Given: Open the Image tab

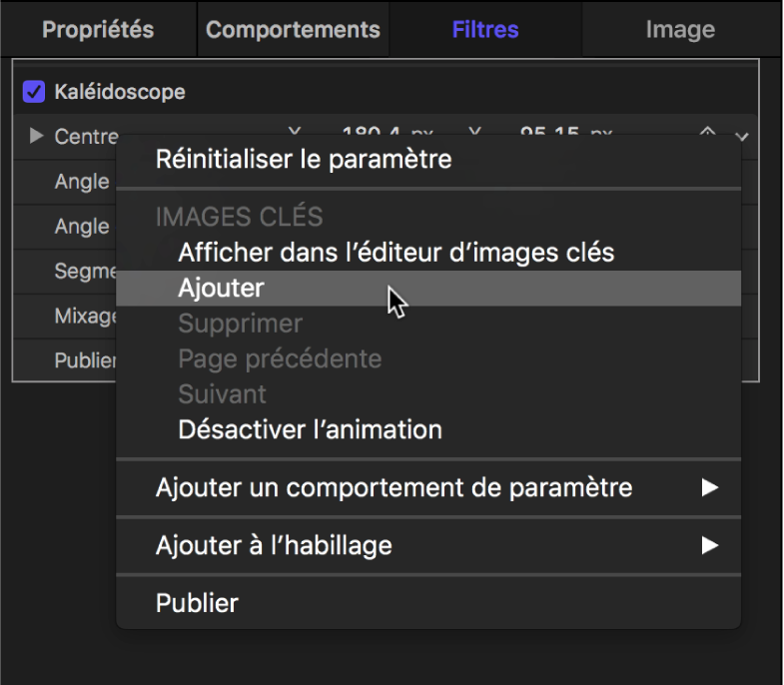Looking at the screenshot, I should point(679,29).
